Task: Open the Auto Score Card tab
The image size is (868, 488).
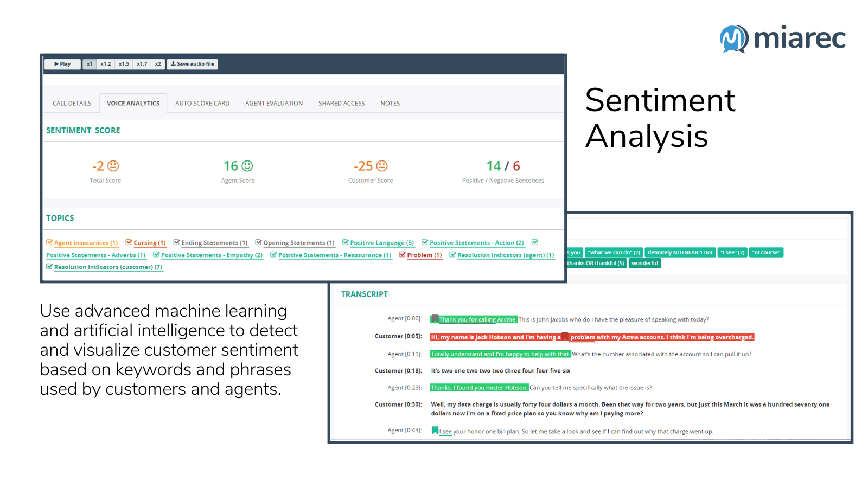Action: pyautogui.click(x=202, y=103)
